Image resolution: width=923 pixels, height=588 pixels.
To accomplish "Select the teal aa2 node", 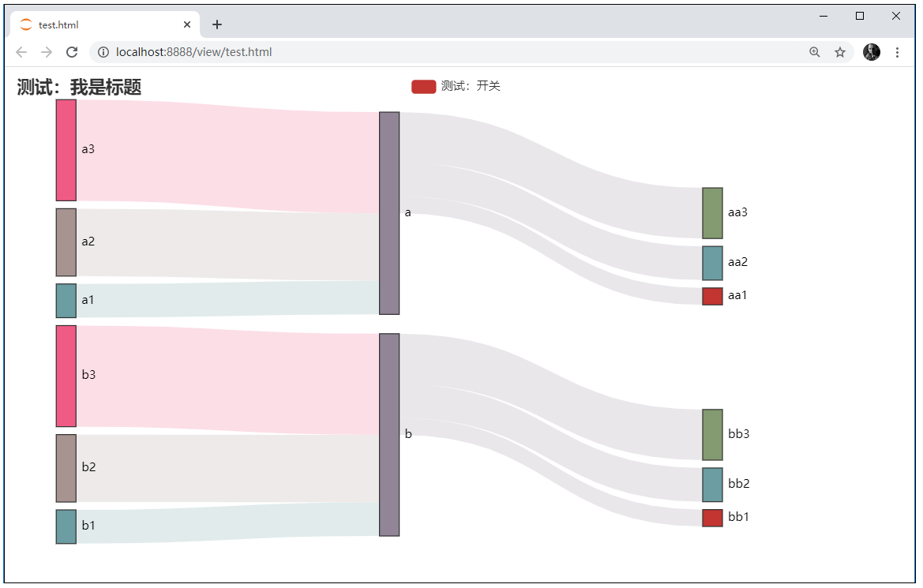I will click(x=712, y=263).
